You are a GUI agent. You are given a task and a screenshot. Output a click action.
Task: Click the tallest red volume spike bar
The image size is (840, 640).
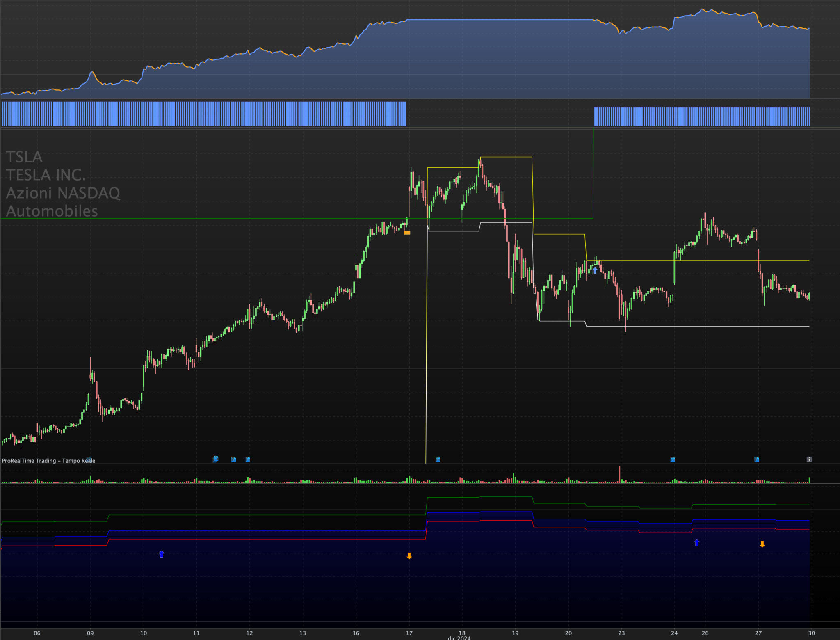619,474
